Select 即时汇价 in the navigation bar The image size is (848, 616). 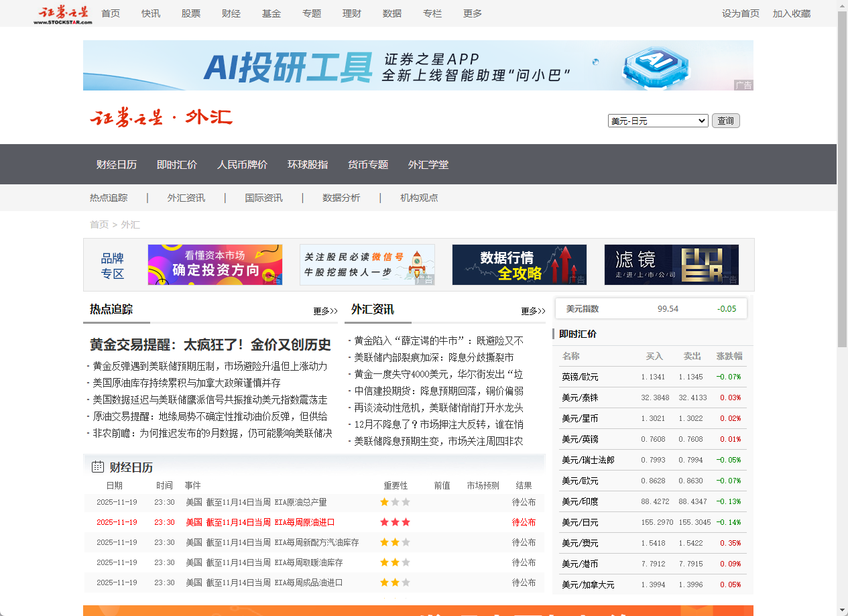click(176, 164)
